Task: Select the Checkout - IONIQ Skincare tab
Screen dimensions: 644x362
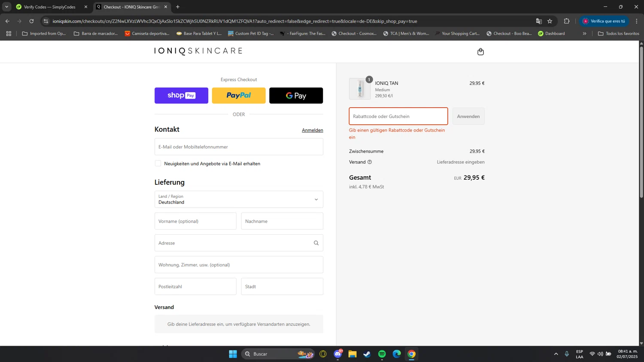Action: (132, 7)
